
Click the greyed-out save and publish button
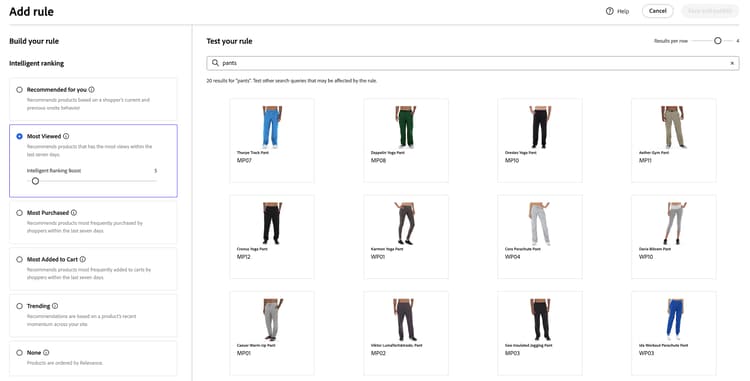[x=710, y=11]
